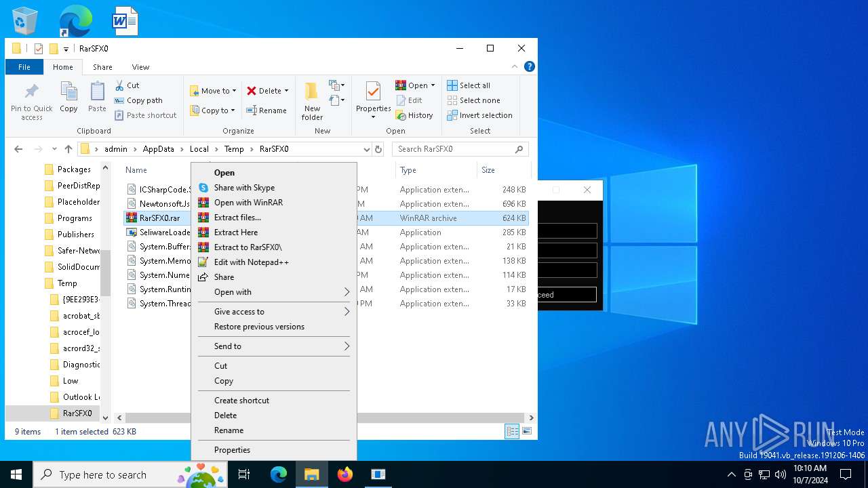Open the Recycle Bin desktop icon

(x=25, y=21)
